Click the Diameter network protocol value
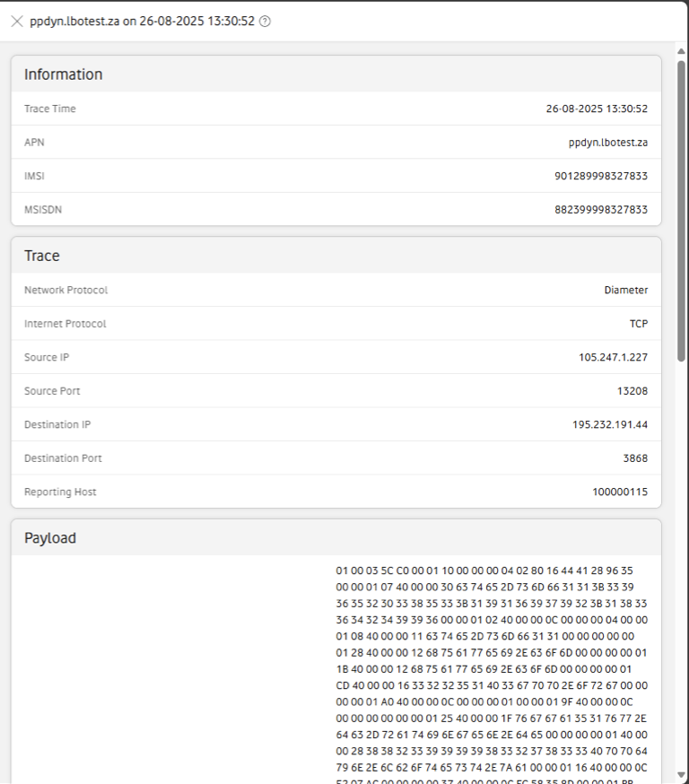This screenshot has height=784, width=689. (x=625, y=290)
